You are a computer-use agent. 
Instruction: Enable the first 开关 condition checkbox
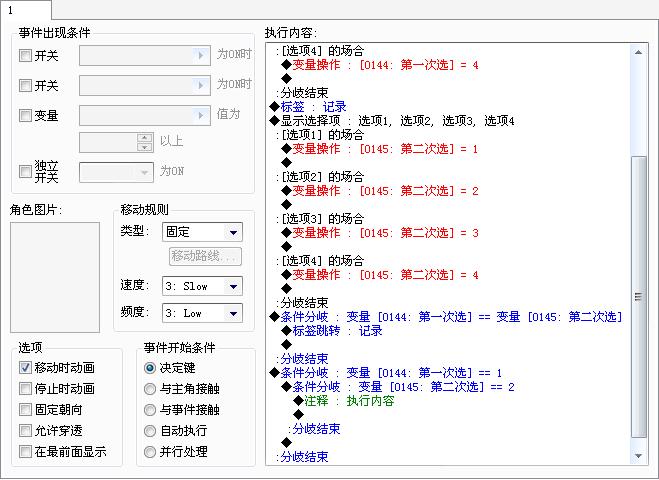pos(25,55)
